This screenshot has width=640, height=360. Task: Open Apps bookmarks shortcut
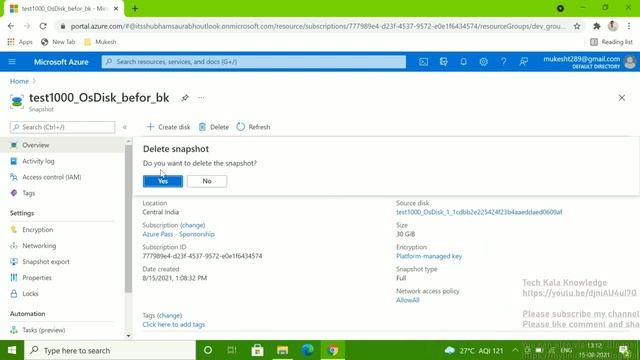(x=20, y=42)
